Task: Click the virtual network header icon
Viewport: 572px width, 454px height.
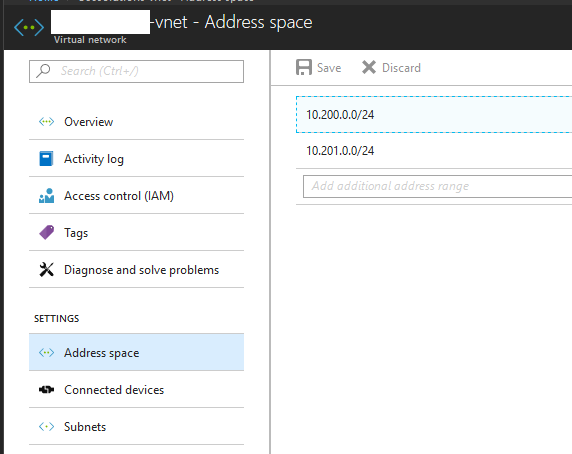Action: [x=29, y=28]
